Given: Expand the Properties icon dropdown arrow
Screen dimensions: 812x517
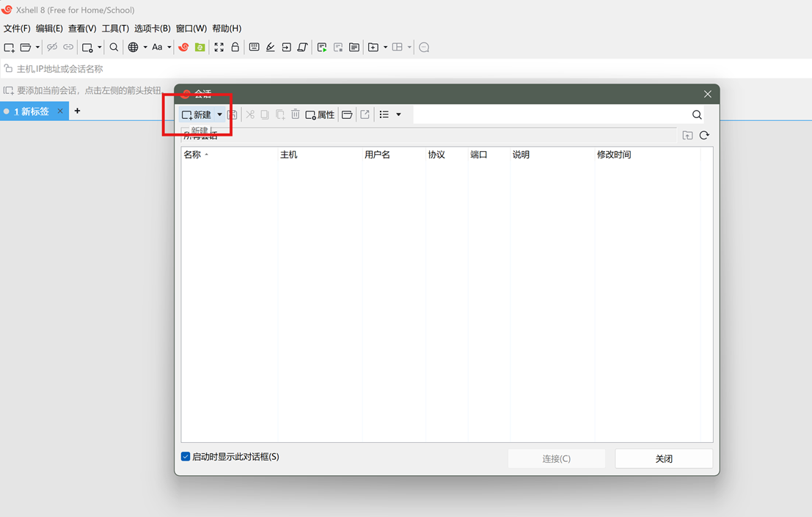Looking at the screenshot, I should [100, 48].
